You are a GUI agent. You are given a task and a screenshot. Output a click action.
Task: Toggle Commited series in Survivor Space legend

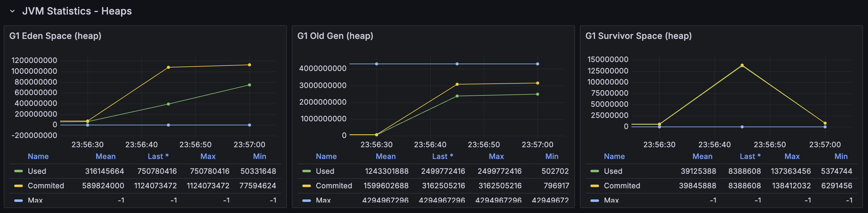coord(622,186)
